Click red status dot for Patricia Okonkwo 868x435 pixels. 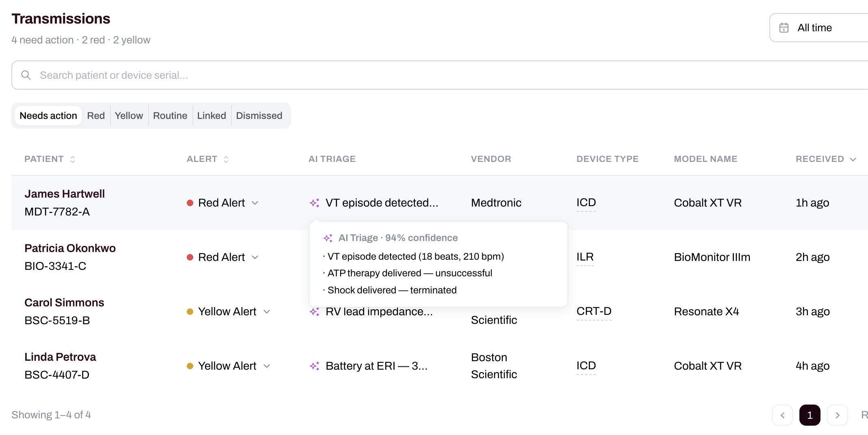pos(190,257)
